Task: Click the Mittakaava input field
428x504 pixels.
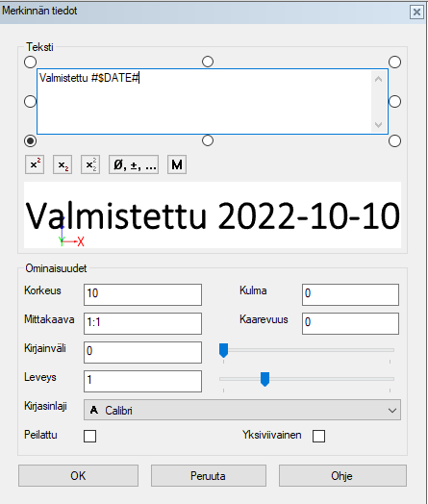Action: [x=142, y=323]
